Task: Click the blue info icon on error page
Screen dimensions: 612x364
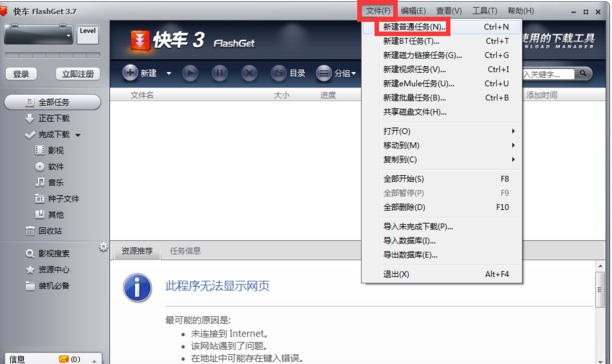Action: 137,288
